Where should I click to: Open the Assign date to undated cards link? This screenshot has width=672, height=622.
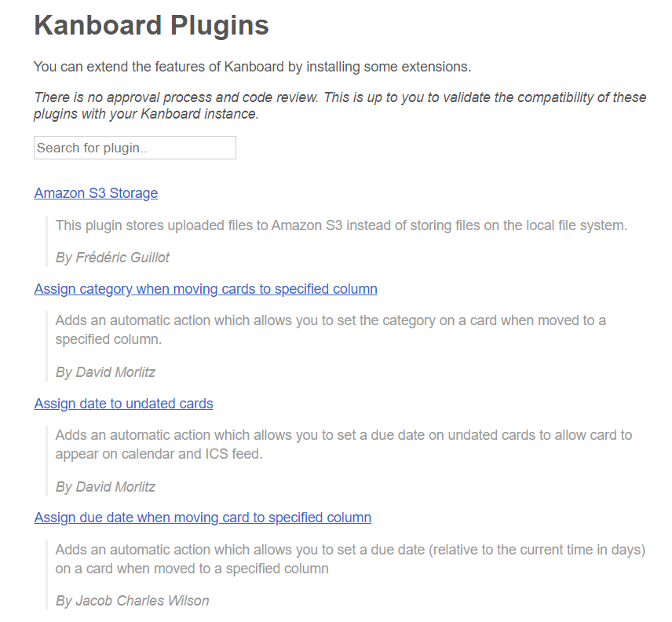[123, 404]
